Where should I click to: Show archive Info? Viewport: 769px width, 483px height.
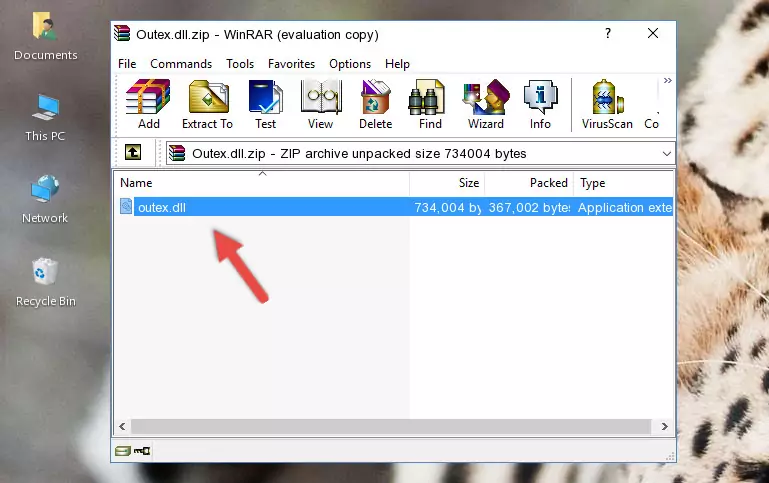point(540,104)
